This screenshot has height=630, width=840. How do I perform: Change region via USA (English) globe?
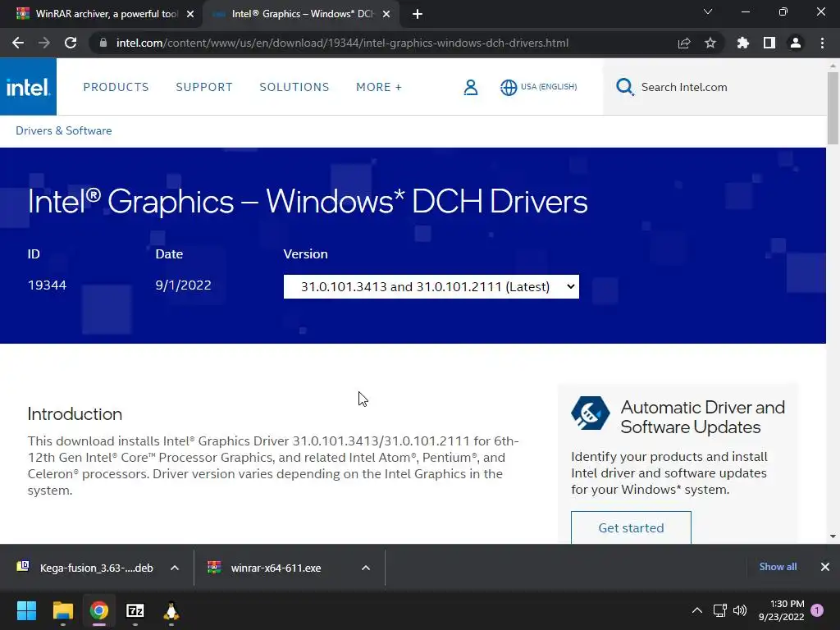[x=538, y=87]
